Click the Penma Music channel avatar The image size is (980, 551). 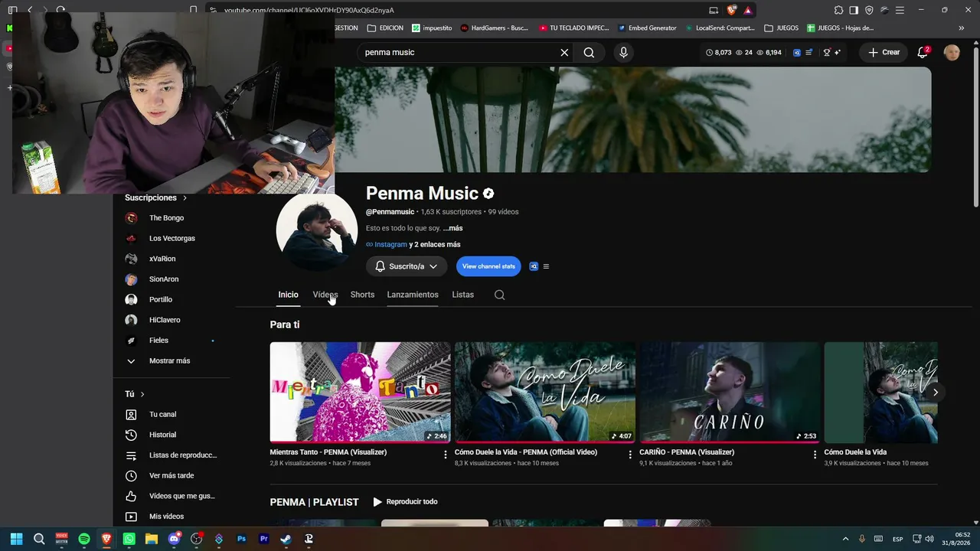(x=317, y=230)
